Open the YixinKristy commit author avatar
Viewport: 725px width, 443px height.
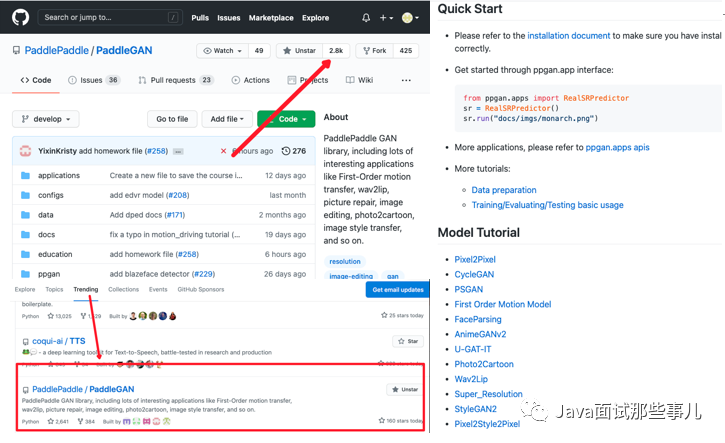tap(25, 151)
